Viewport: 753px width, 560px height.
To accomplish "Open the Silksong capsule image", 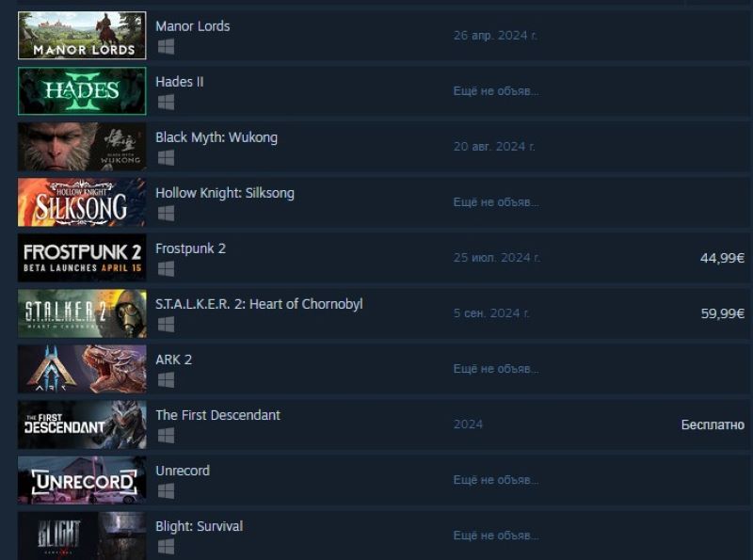I will 82,202.
